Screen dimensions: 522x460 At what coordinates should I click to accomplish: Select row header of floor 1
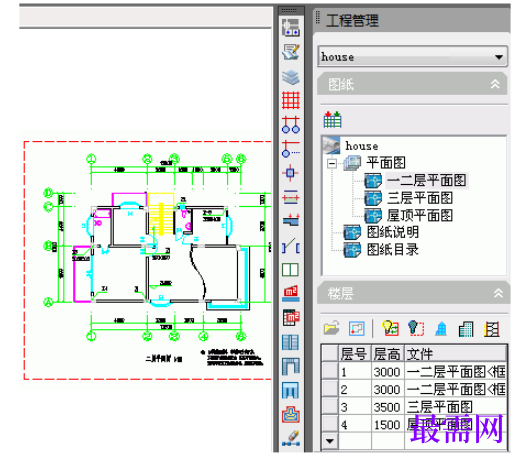[x=330, y=371]
